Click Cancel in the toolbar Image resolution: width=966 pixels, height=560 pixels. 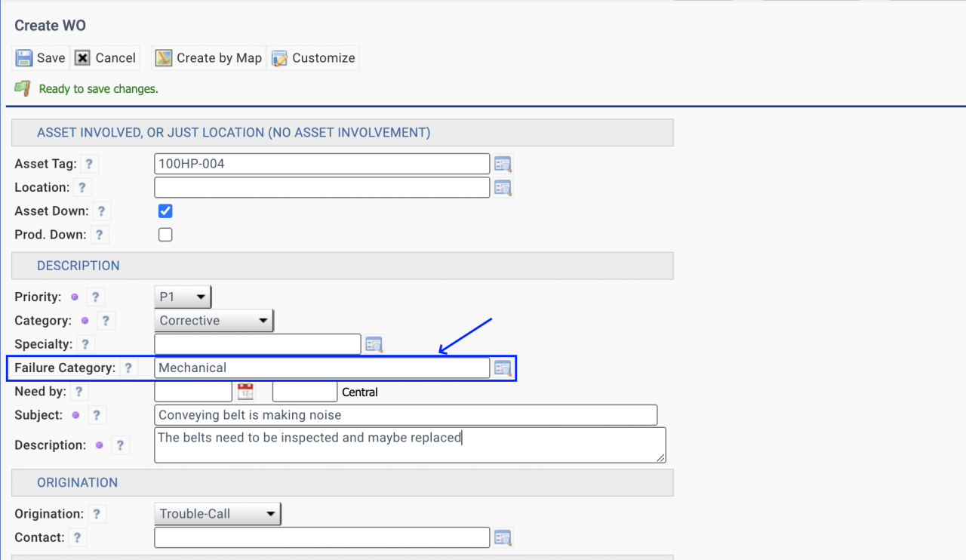(106, 58)
